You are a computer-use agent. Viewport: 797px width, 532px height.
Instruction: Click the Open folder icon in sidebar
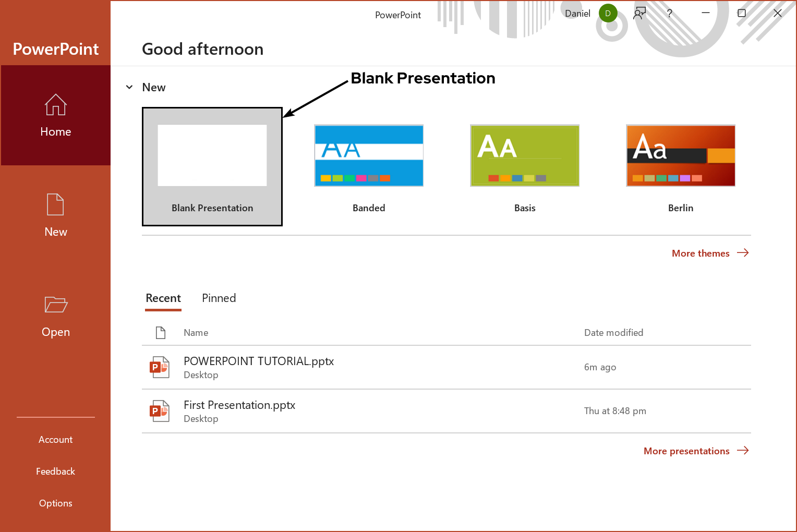[55, 305]
